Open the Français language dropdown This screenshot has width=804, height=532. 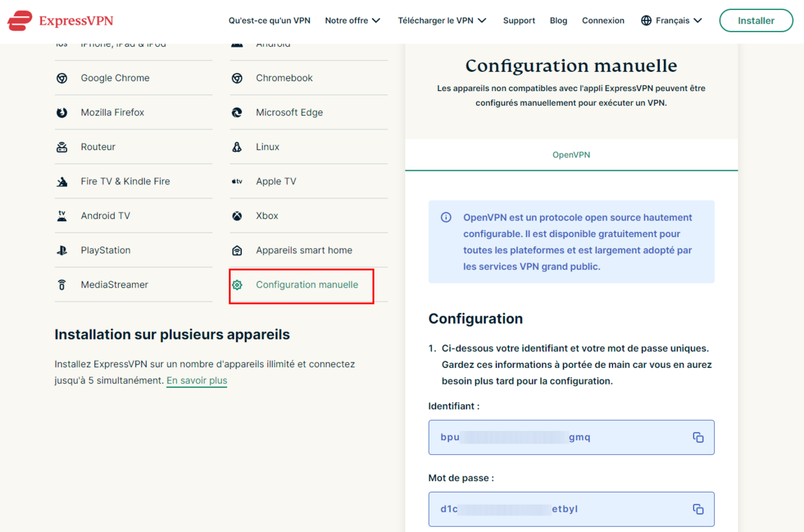click(671, 21)
